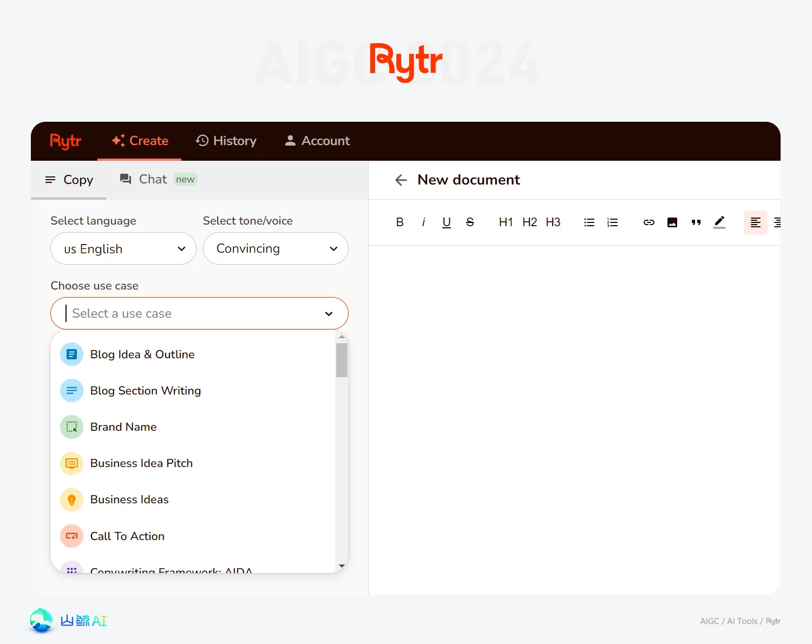
Task: Click the Account person icon
Action: (x=290, y=141)
